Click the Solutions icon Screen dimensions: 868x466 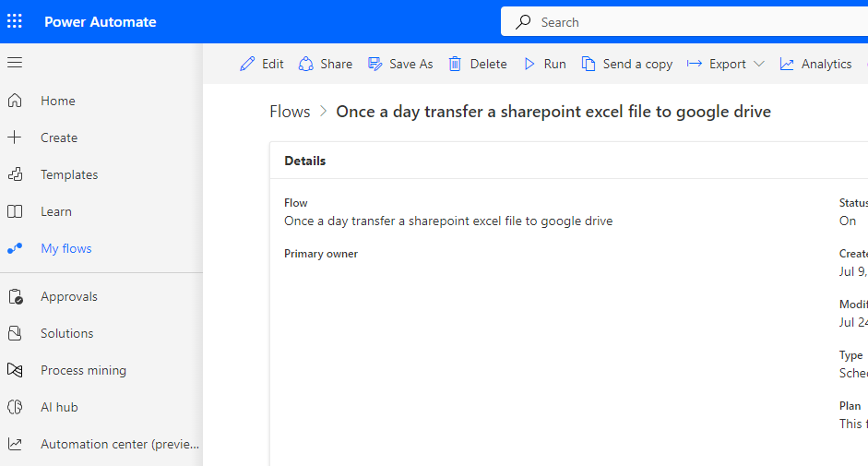15,333
